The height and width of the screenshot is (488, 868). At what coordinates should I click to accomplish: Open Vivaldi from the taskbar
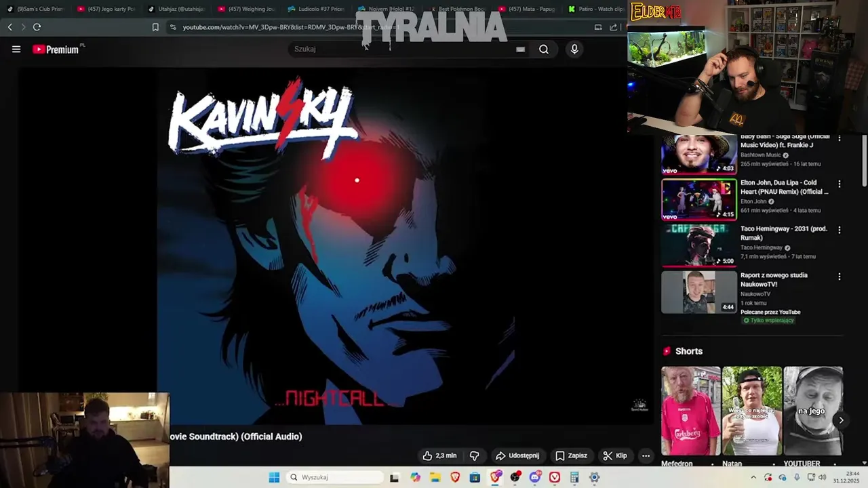coord(555,477)
